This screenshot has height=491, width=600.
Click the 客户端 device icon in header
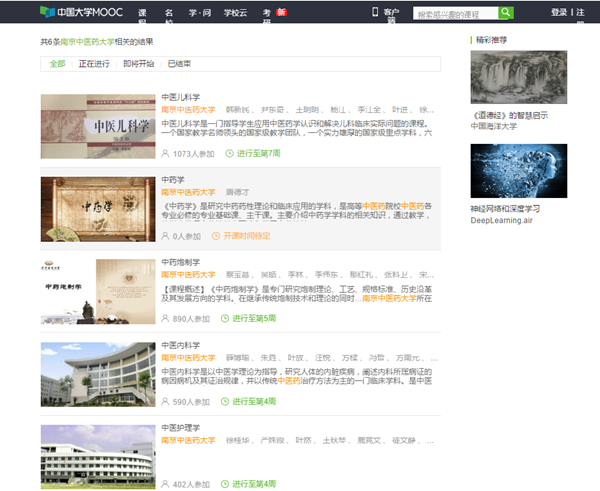pos(375,12)
